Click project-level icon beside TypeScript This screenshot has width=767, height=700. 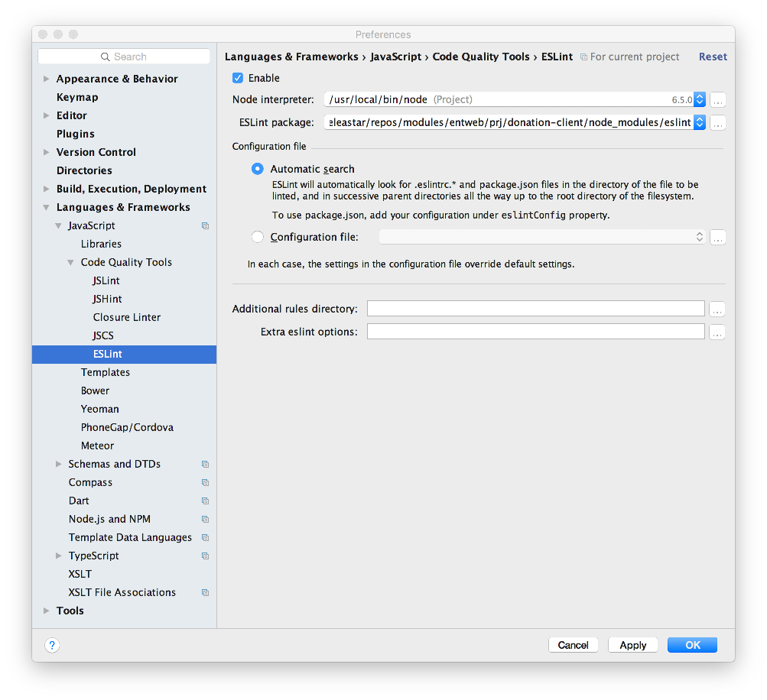pyautogui.click(x=205, y=556)
